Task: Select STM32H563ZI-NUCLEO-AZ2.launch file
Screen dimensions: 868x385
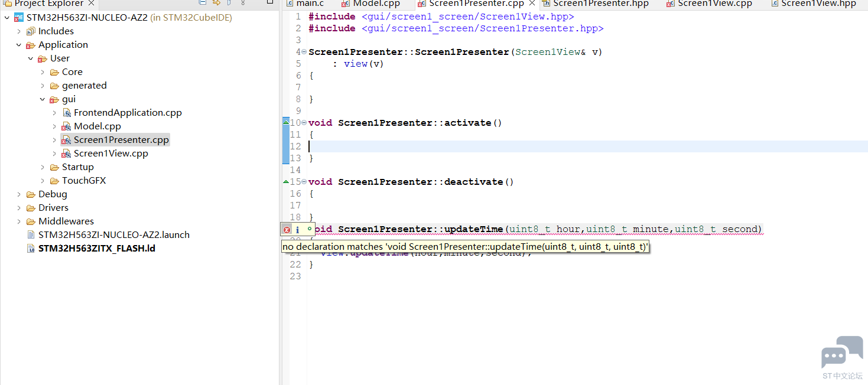Action: [114, 235]
